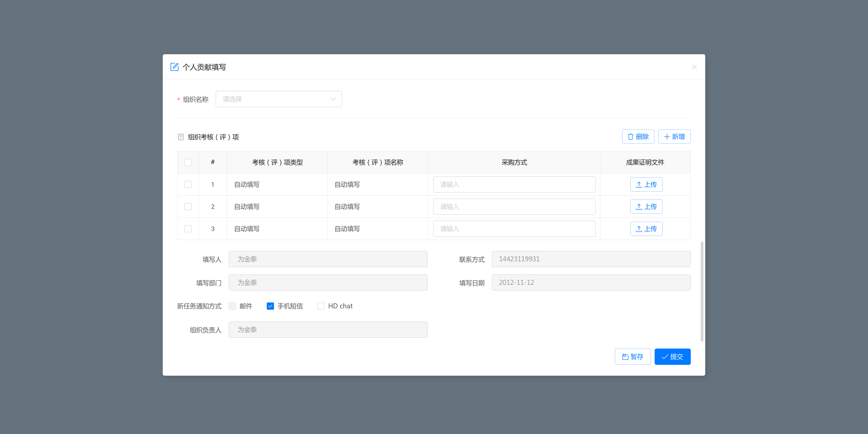Viewport: 868px width, 434px height.
Task: Click the 填写日期 field
Action: (591, 283)
